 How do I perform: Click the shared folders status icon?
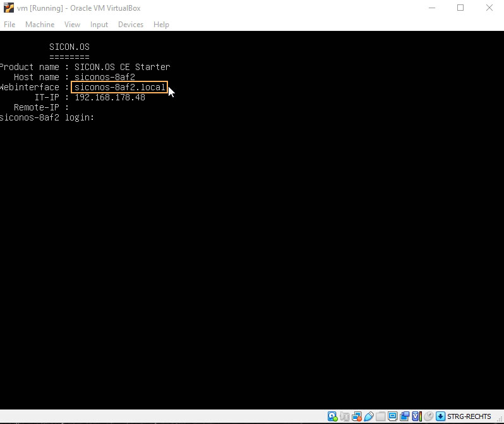point(381,416)
